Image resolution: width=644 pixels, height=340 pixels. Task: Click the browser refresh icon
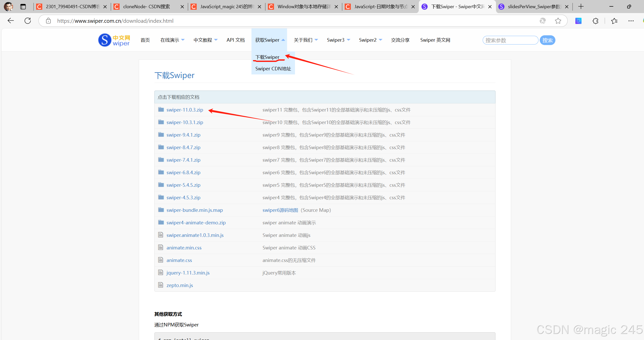point(28,21)
